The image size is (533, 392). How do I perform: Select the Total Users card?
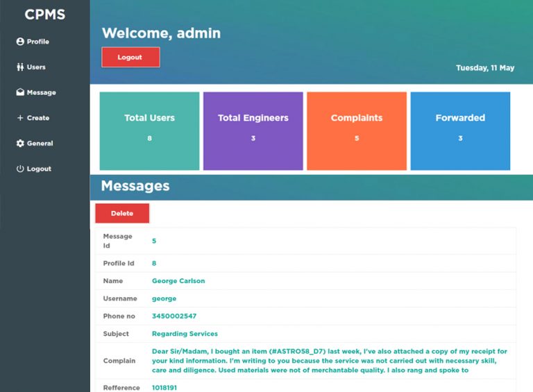[150, 130]
